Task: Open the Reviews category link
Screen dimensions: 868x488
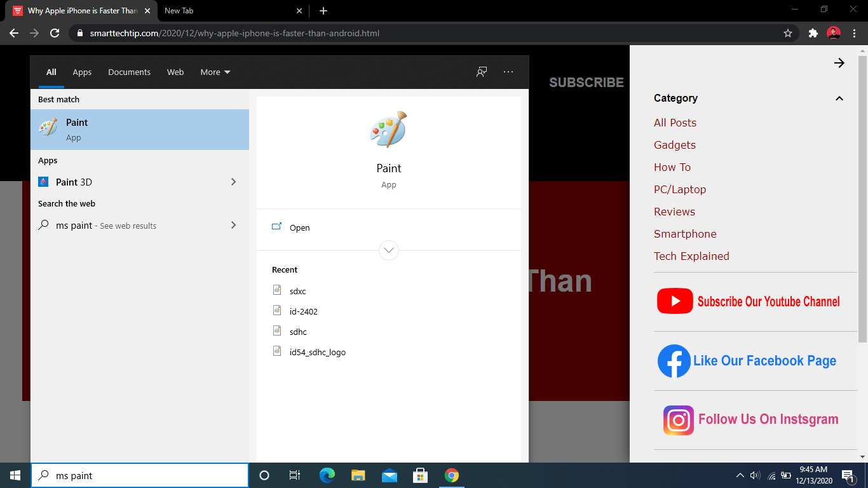Action: [x=674, y=212]
